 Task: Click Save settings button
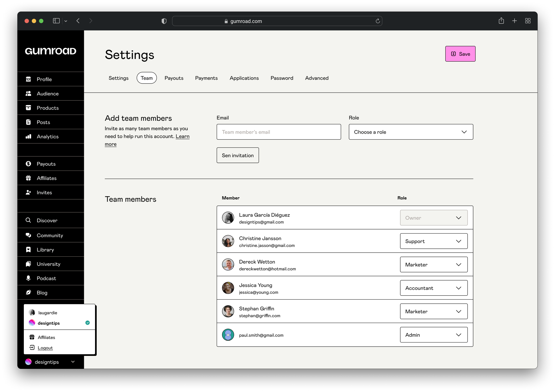click(460, 53)
